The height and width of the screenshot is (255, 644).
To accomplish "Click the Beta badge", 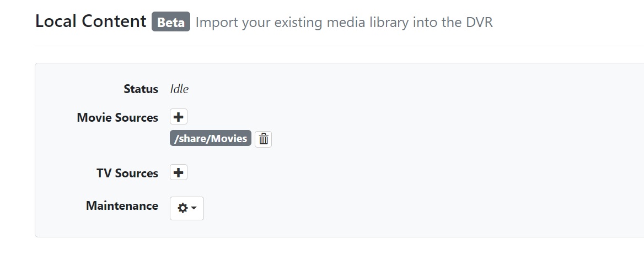I will [171, 22].
